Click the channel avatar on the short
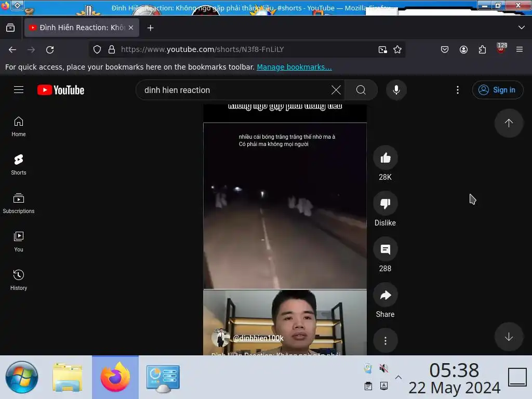532x399 pixels. pos(220,338)
